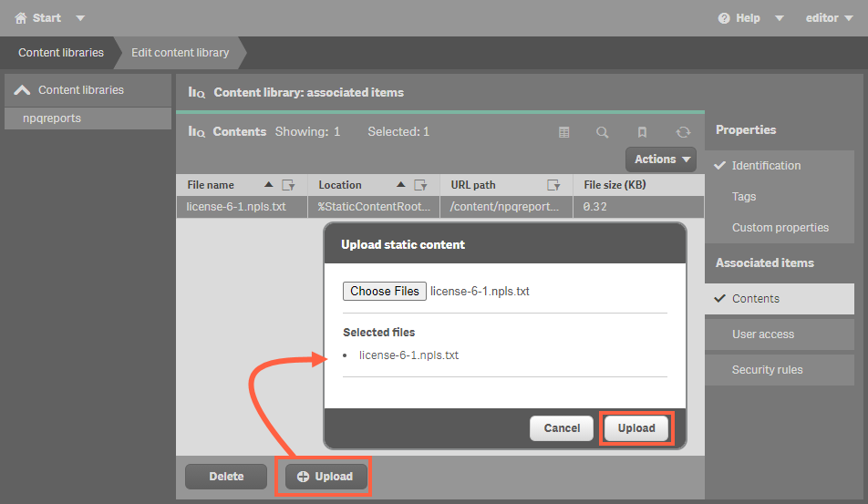Toggle the Custom properties section
868x504 pixels.
[x=780, y=227]
